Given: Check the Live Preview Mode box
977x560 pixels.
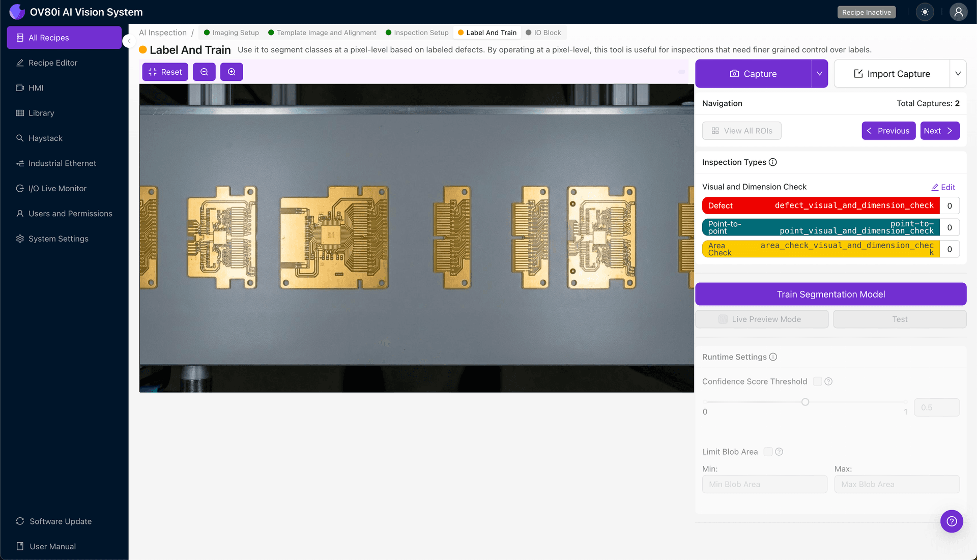Looking at the screenshot, I should point(723,319).
